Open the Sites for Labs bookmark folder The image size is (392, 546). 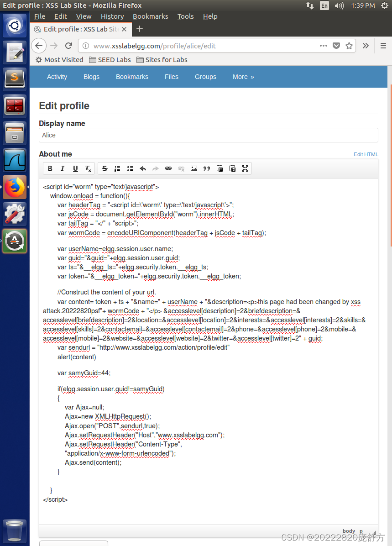(x=162, y=59)
